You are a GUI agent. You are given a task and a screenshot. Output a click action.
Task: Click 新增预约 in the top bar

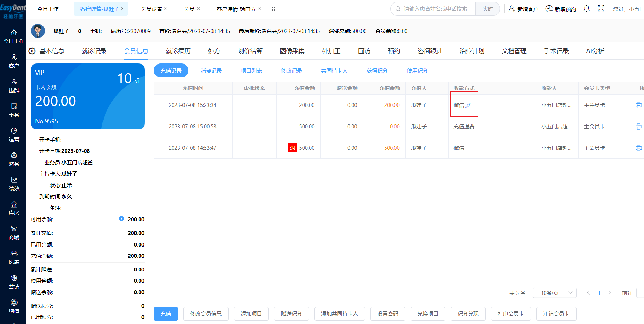[x=561, y=9]
